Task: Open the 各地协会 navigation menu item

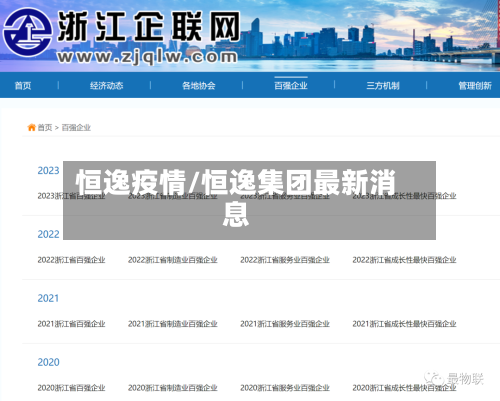Action: click(199, 86)
